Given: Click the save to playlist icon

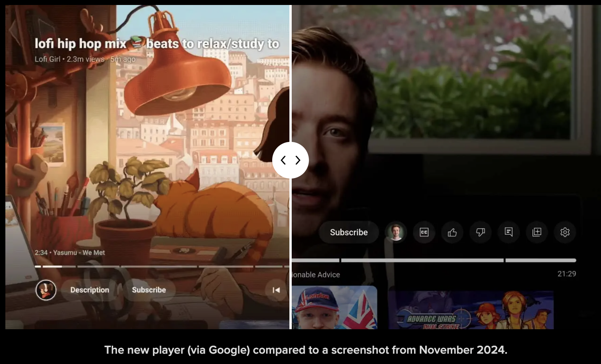Looking at the screenshot, I should point(537,232).
